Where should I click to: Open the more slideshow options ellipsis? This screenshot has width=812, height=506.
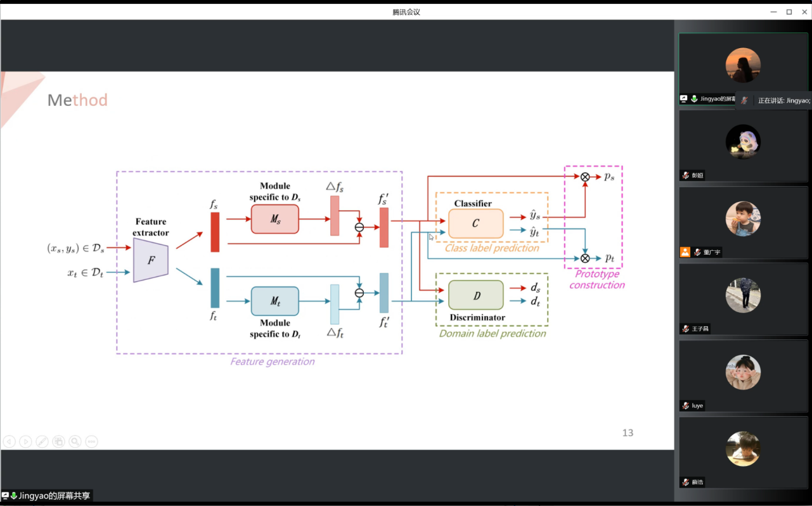pyautogui.click(x=91, y=441)
